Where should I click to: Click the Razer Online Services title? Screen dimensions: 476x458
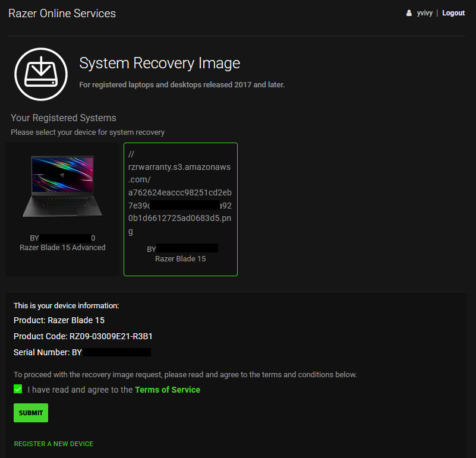pyautogui.click(x=62, y=13)
